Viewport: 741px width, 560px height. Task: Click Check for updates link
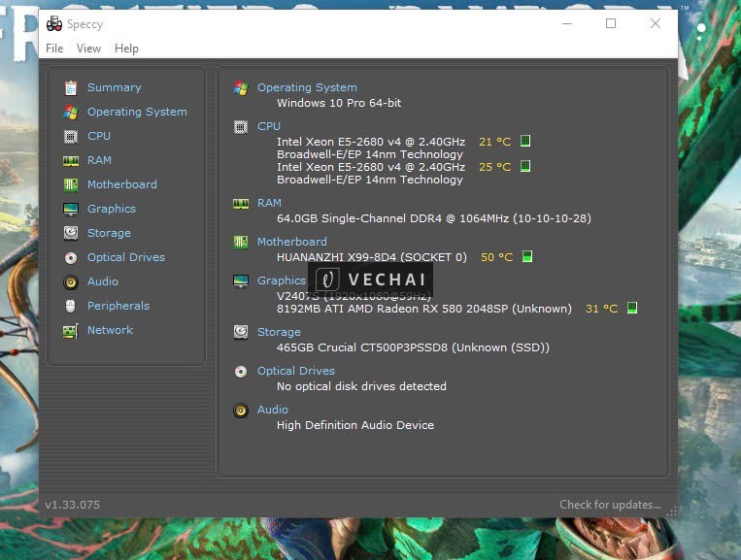[x=610, y=505]
